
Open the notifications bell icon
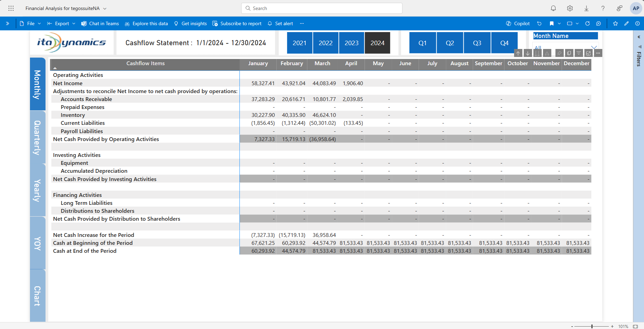click(553, 8)
